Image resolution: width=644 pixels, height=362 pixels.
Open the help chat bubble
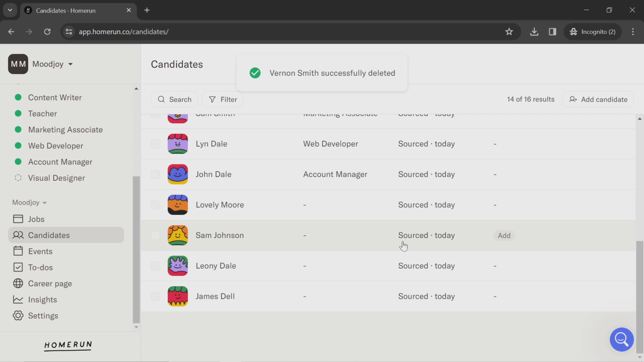(x=622, y=340)
